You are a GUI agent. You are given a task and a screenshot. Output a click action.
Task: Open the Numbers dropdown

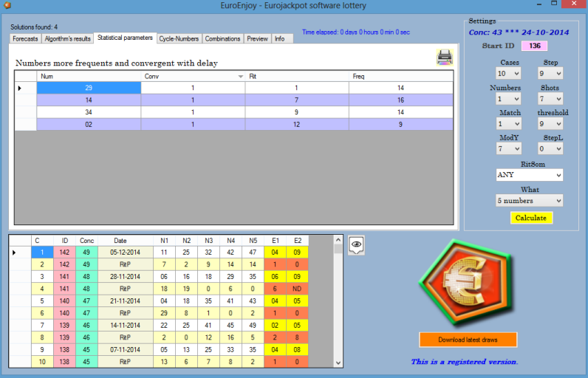tap(508, 99)
